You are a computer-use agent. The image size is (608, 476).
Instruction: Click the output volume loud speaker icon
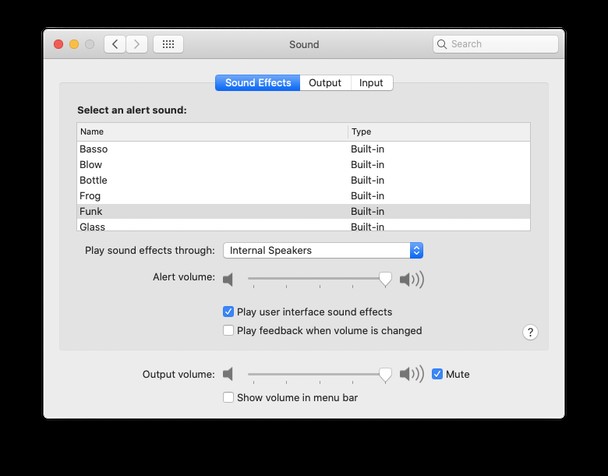pos(412,374)
